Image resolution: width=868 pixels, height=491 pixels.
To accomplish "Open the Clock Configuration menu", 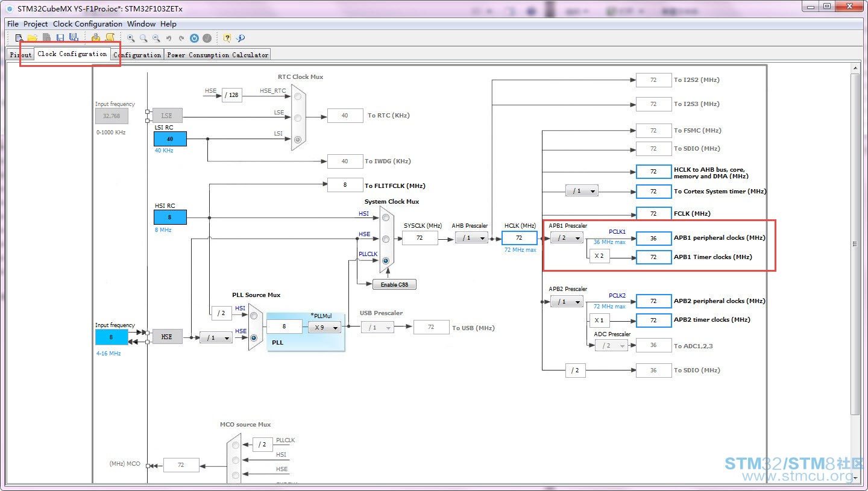I will (87, 24).
